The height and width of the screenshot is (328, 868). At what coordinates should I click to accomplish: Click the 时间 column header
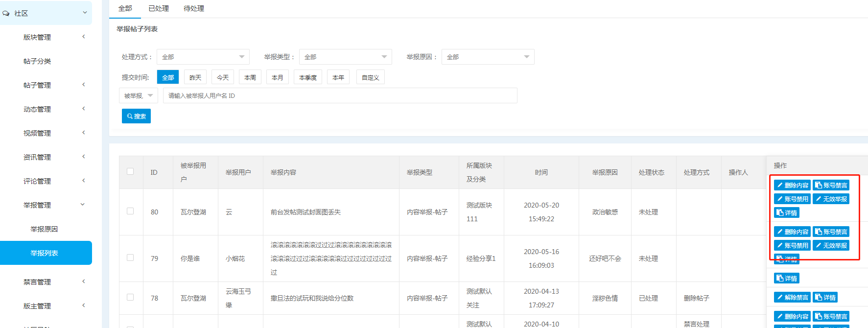click(541, 172)
